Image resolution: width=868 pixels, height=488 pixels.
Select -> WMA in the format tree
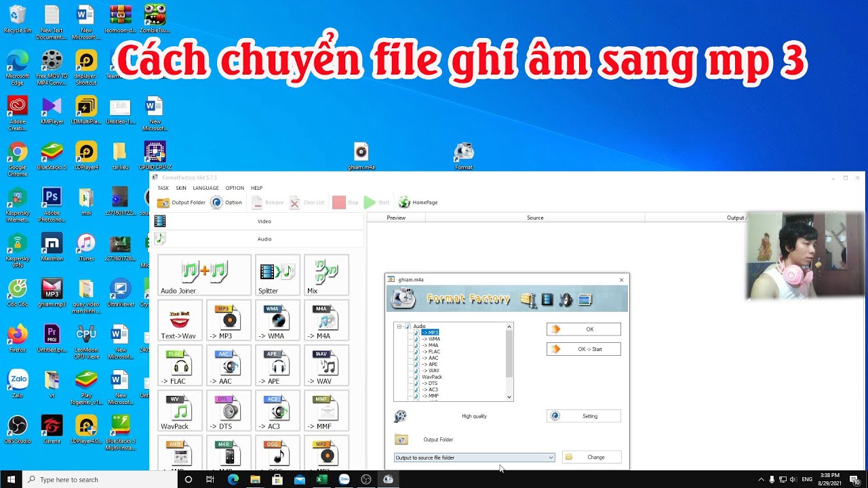point(431,339)
